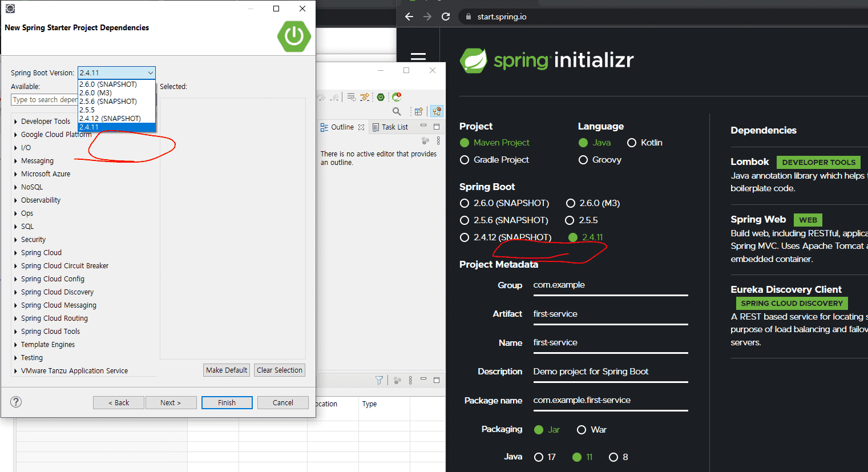Click the Make Default button
Image resolution: width=868 pixels, height=472 pixels.
click(x=227, y=370)
